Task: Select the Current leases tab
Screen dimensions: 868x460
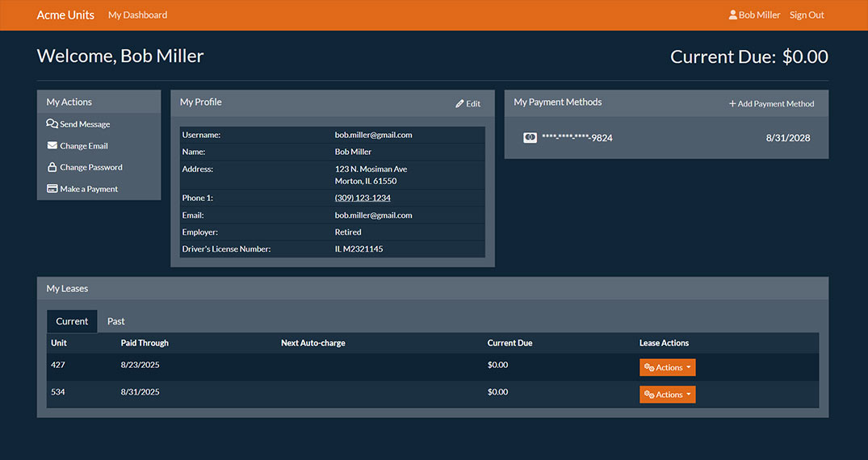Action: coord(72,321)
